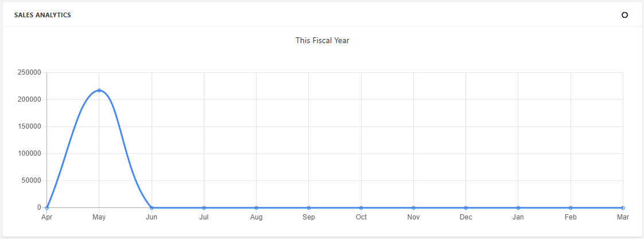The width and height of the screenshot is (644, 239).
Task: Click the Aug data point marker
Action: [257, 207]
